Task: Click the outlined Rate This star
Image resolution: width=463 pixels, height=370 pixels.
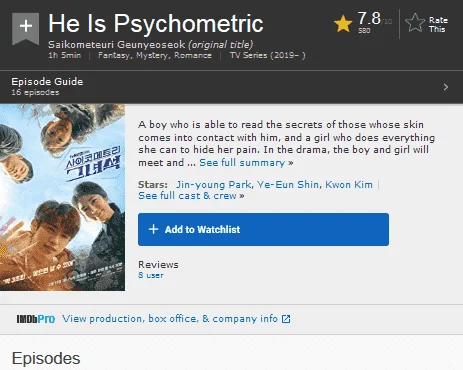Action: 415,23
